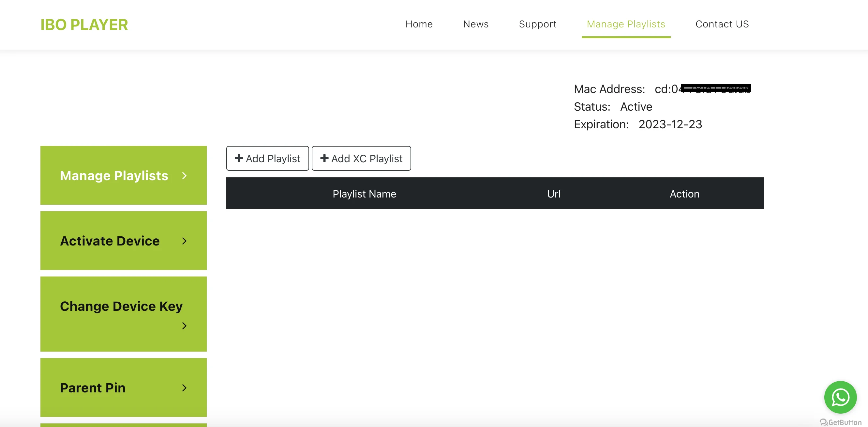Open Contact US page
868x427 pixels.
click(x=722, y=24)
